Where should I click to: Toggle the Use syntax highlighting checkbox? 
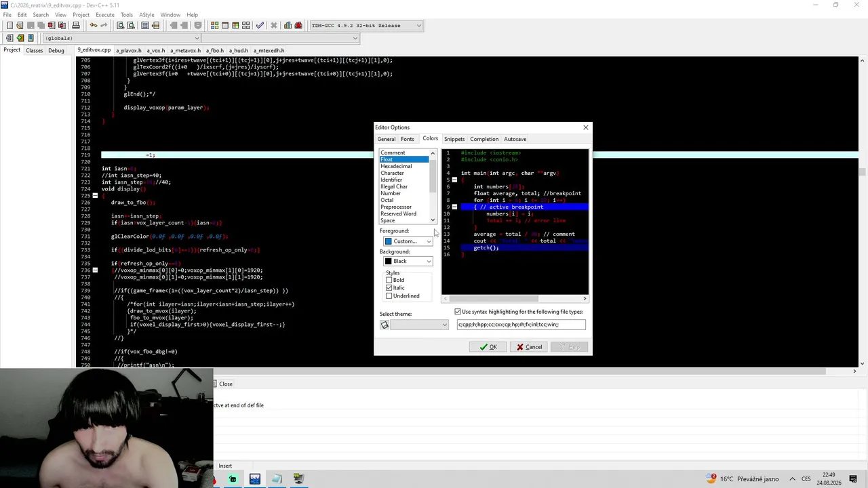458,312
